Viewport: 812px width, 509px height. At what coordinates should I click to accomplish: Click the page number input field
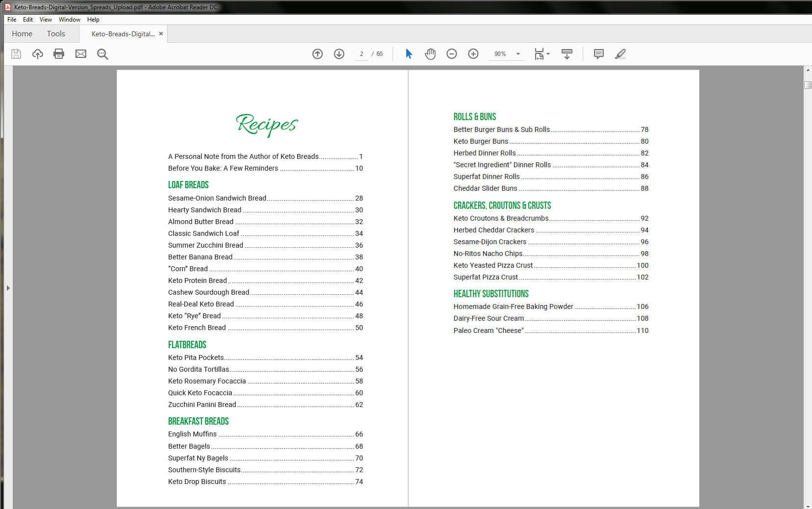click(362, 54)
